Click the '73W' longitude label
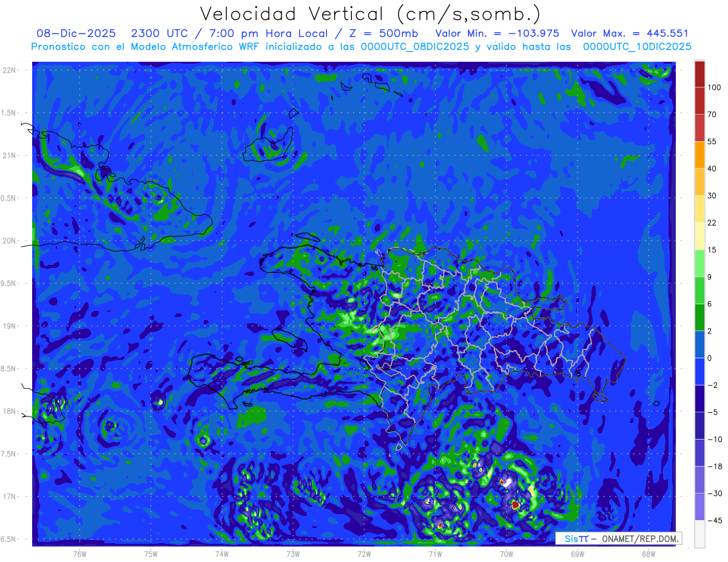The height and width of the screenshot is (562, 728). point(293,554)
